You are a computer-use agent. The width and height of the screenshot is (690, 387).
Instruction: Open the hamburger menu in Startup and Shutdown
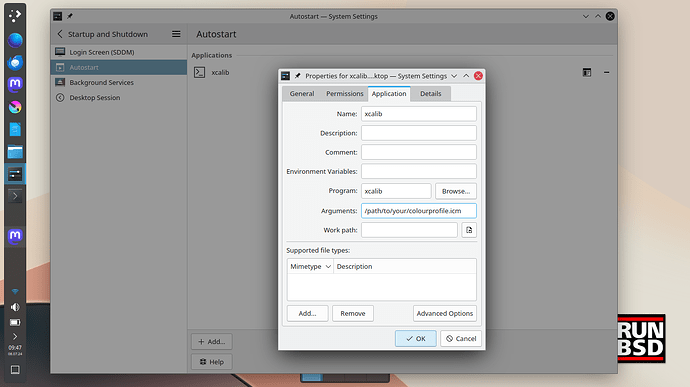click(176, 34)
